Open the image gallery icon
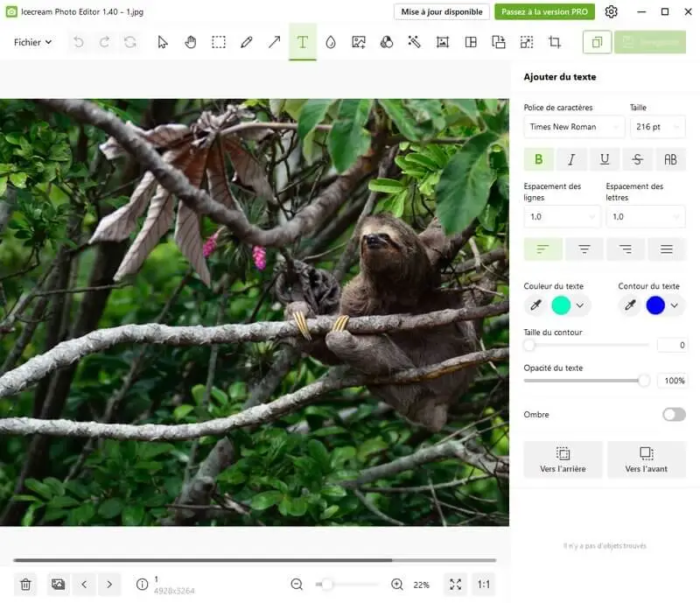700x603 pixels. [58, 585]
